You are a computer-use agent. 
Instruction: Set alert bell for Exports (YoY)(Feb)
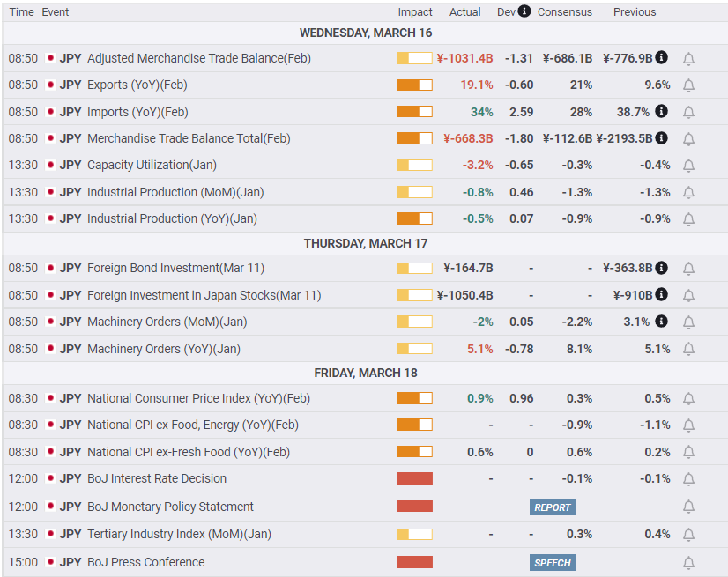[x=688, y=85]
